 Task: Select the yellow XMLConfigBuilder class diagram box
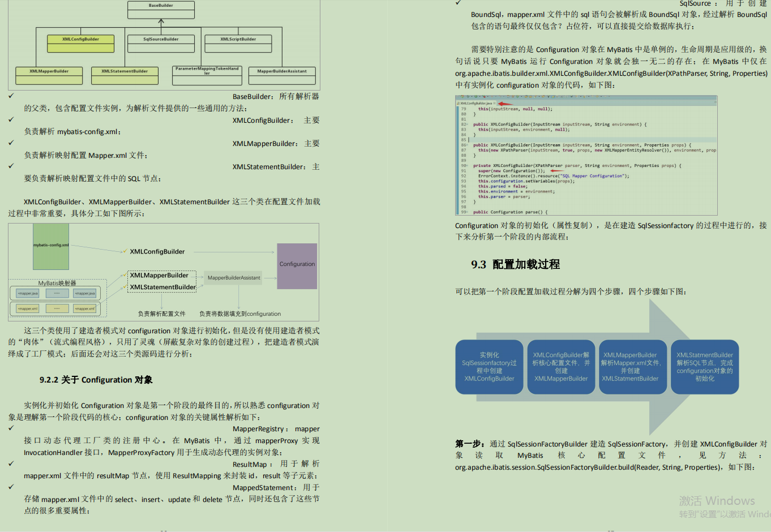(80, 44)
